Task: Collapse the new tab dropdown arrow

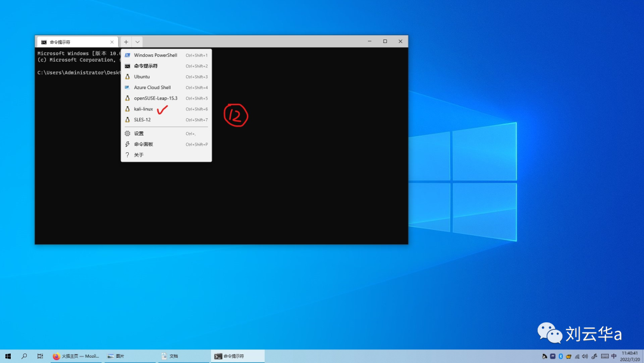Action: 138,42
